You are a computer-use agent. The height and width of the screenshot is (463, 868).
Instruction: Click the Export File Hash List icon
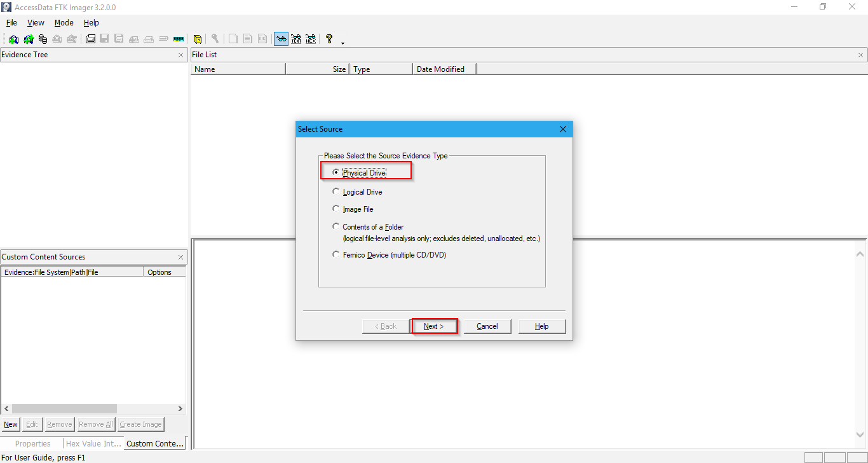pyautogui.click(x=247, y=39)
